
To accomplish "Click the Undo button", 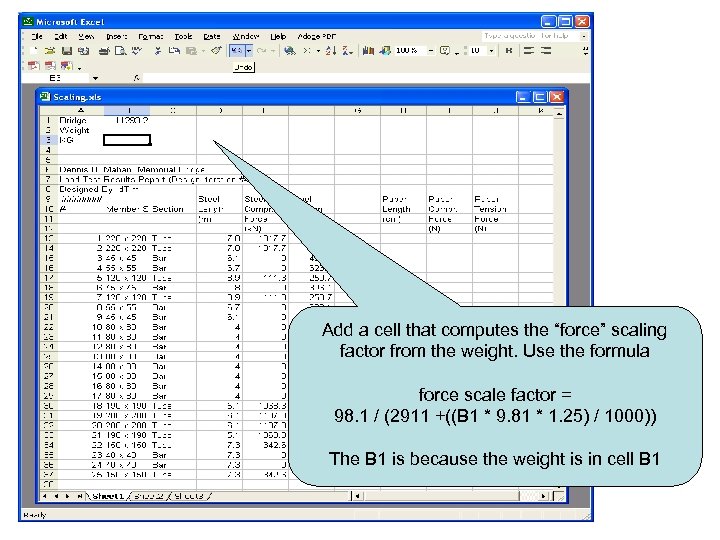I will [237, 51].
